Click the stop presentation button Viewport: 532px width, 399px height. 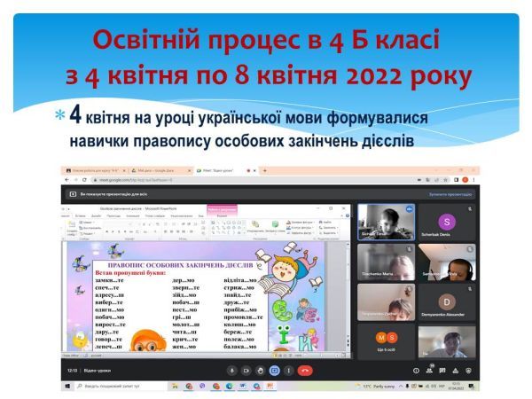point(452,193)
